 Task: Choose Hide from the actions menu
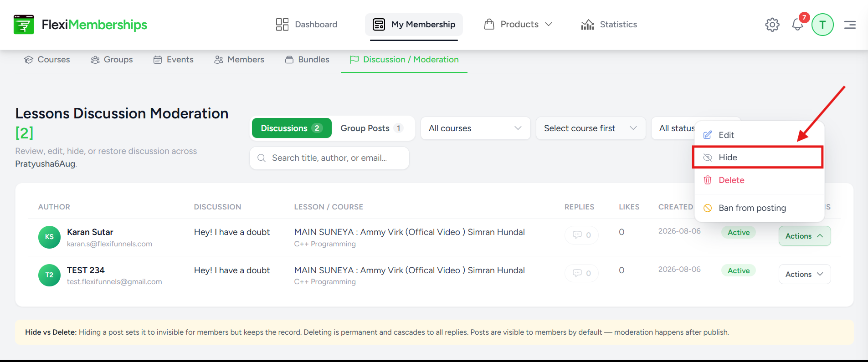758,157
